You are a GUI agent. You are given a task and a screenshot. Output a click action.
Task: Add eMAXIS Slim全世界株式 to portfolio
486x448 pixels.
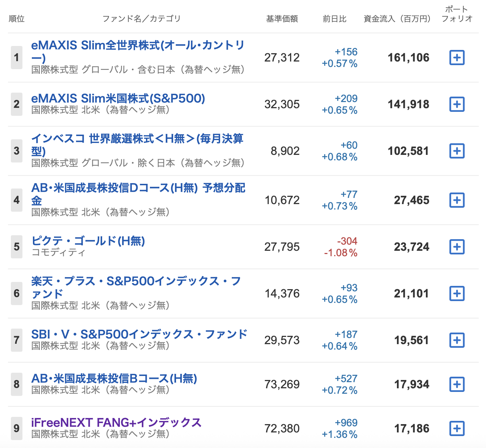point(457,58)
